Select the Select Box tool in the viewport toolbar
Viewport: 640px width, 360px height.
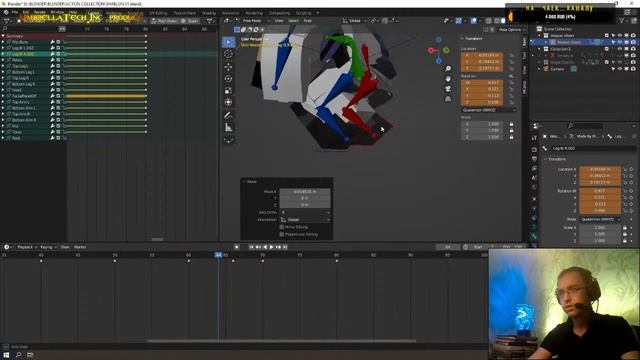pyautogui.click(x=229, y=42)
